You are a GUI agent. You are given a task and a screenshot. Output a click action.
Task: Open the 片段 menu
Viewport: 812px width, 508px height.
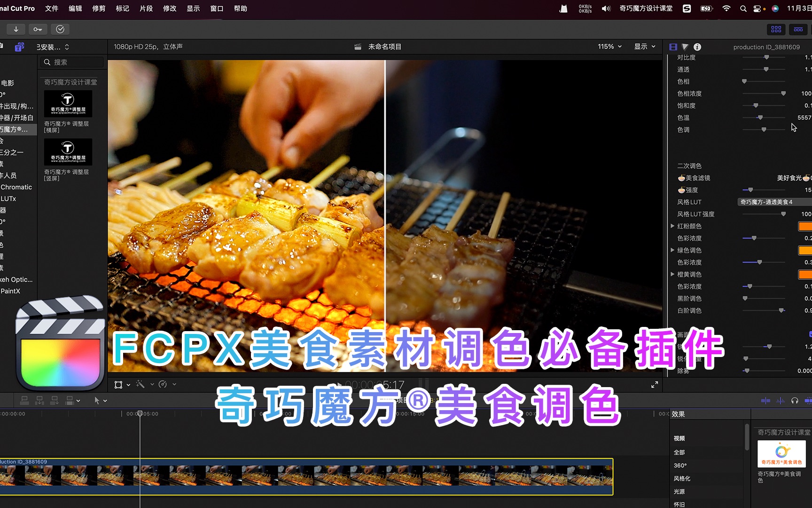146,8
